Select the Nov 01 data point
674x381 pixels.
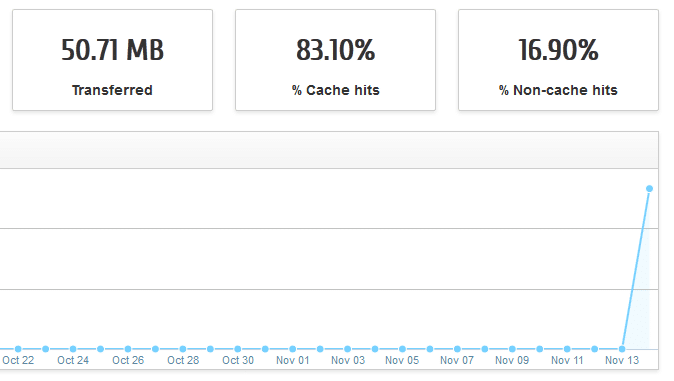tap(293, 349)
